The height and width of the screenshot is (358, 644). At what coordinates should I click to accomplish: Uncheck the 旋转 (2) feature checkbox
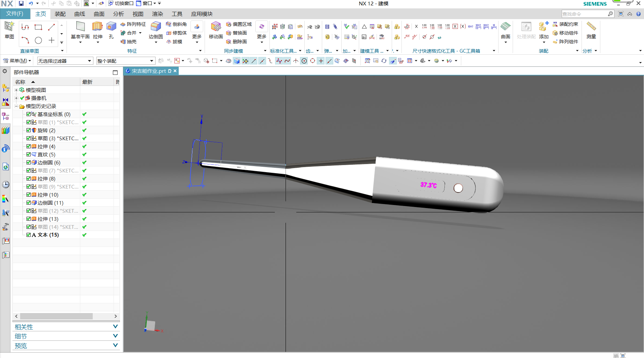pos(29,130)
